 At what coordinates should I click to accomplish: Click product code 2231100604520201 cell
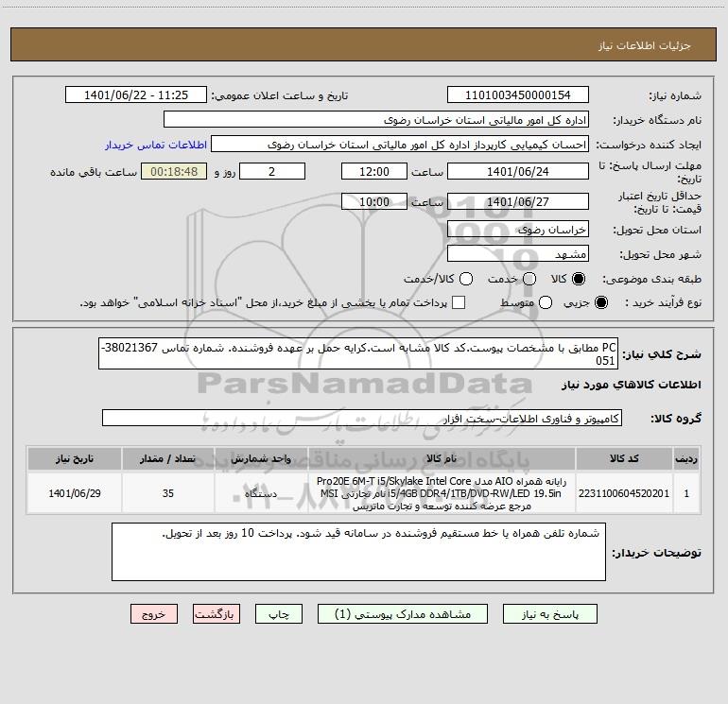point(624,493)
